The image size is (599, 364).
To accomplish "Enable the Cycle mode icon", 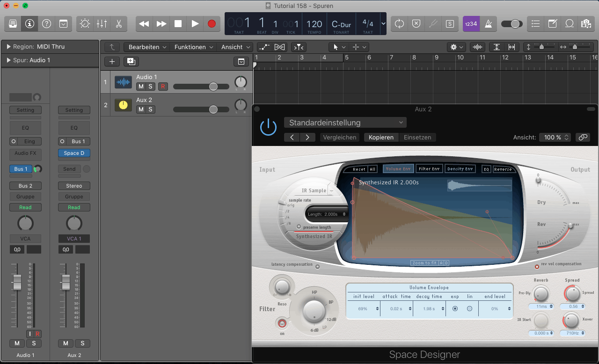I will point(399,24).
